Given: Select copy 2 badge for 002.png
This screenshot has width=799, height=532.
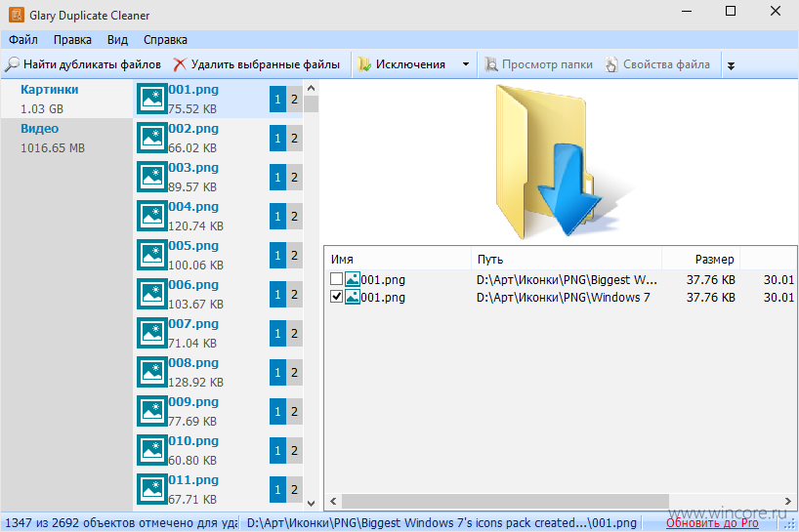Looking at the screenshot, I should [295, 138].
